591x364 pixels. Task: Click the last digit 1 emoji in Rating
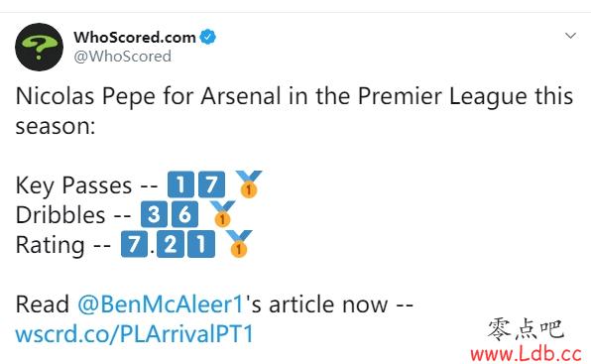tap(201, 244)
